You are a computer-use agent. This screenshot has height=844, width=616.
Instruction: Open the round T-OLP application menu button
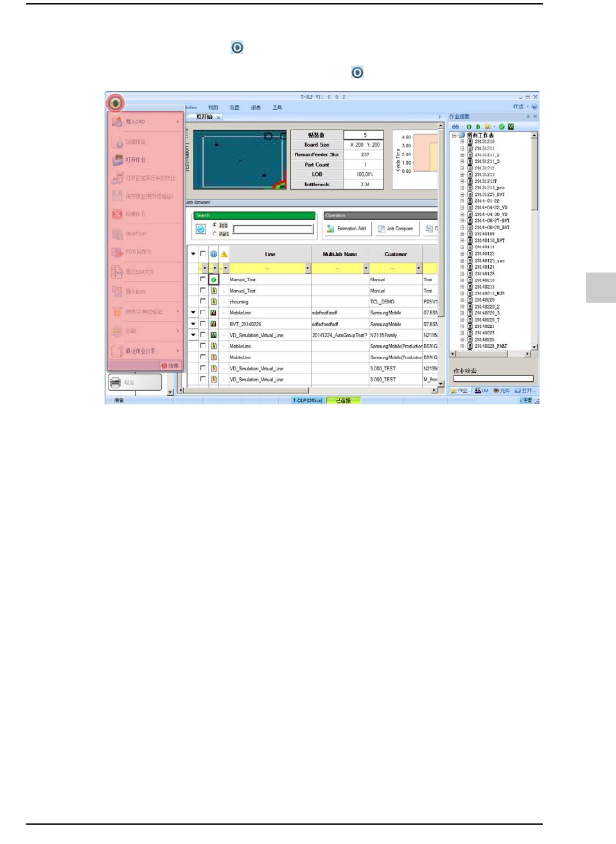click(x=115, y=102)
